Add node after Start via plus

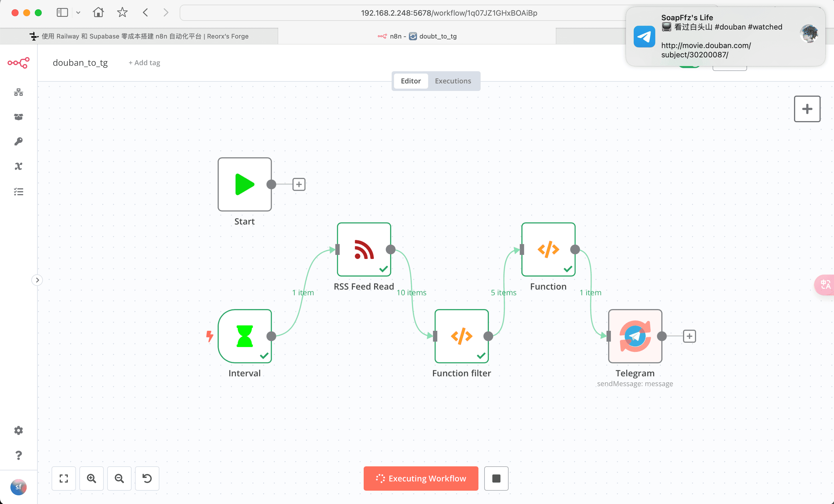[x=299, y=184]
